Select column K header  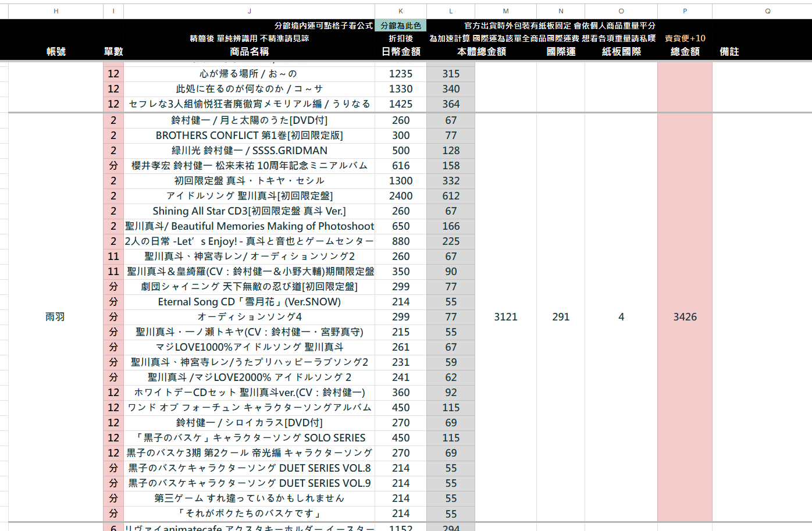tap(401, 11)
